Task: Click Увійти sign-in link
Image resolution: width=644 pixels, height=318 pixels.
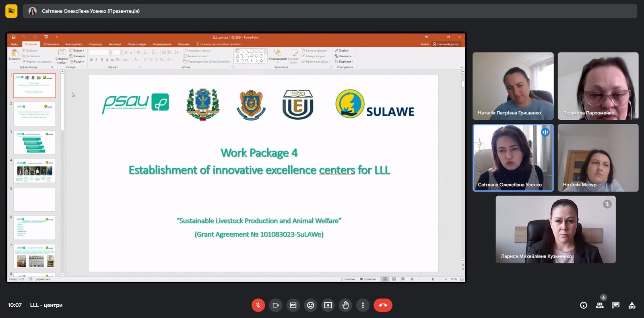Action: [425, 44]
